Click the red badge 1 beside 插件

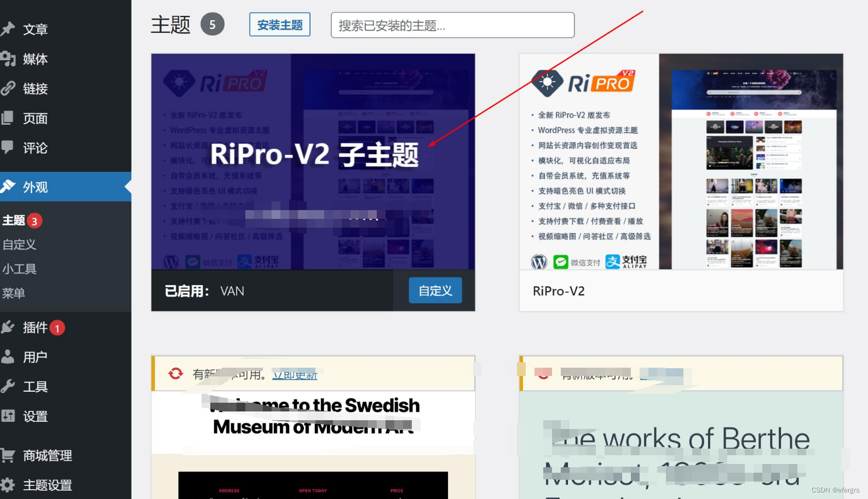57,328
